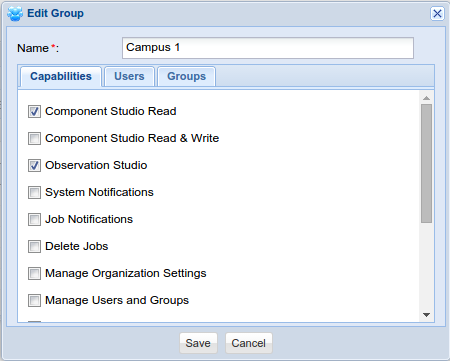Uncheck Observation Studio checkbox
Screen dimensions: 450x361
tap(34, 165)
